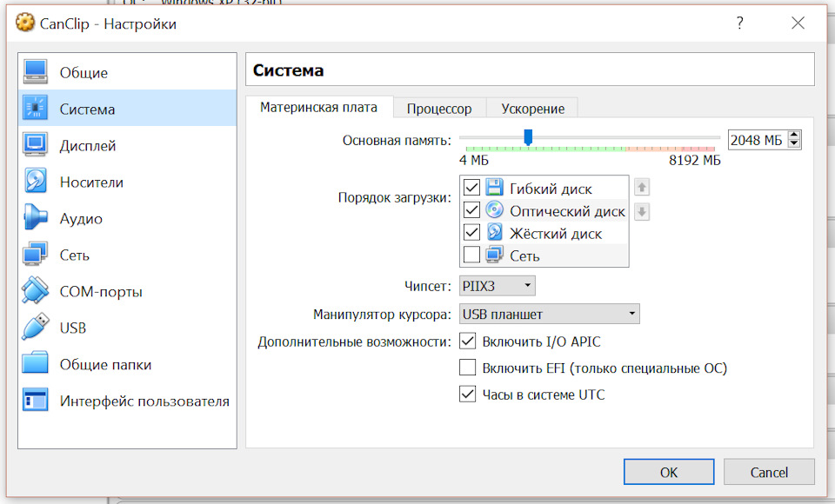Select the COM-порты connector icon
Viewport: 835px width, 504px height.
[x=35, y=291]
